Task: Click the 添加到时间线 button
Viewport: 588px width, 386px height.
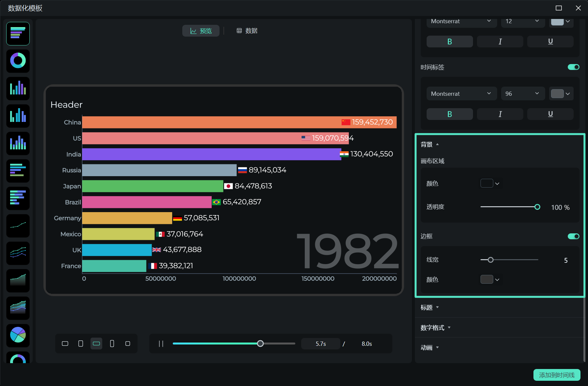Action: [x=557, y=375]
